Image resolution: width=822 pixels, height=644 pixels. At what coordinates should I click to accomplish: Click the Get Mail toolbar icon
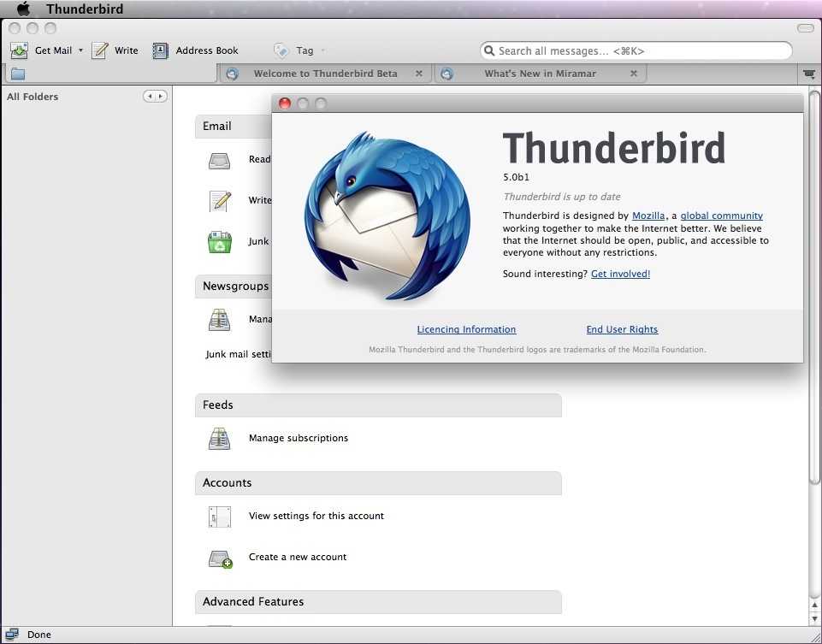point(20,50)
